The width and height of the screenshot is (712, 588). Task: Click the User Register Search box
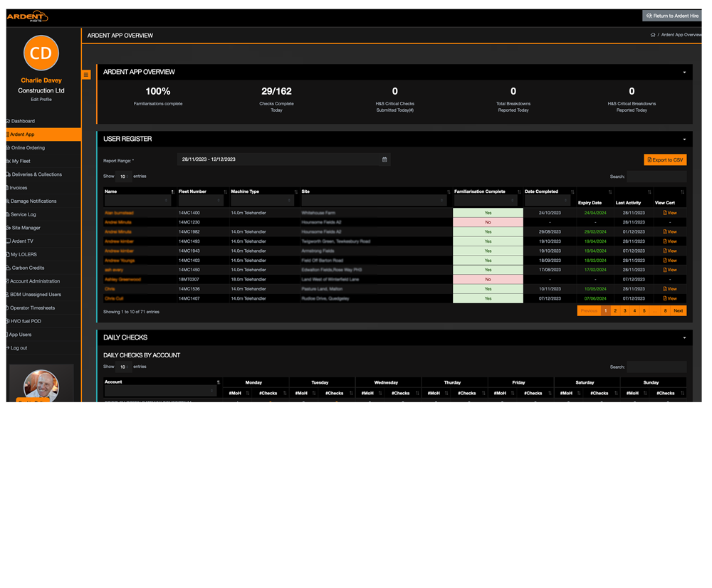click(x=656, y=177)
